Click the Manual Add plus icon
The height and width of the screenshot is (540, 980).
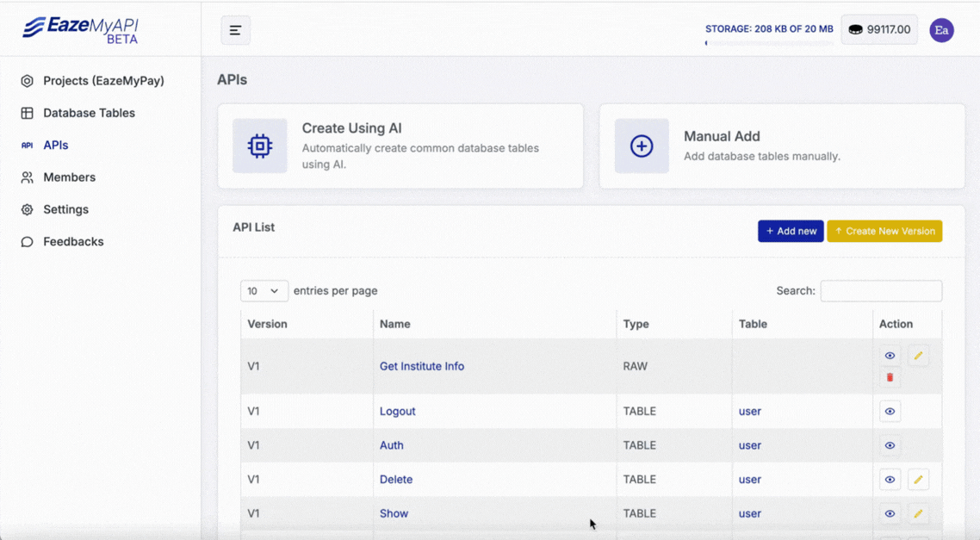642,146
